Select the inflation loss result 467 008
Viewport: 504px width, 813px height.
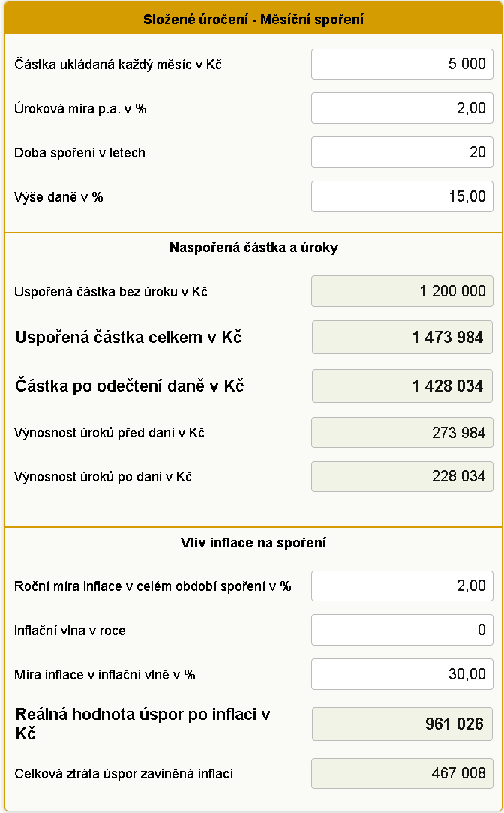[x=402, y=773]
